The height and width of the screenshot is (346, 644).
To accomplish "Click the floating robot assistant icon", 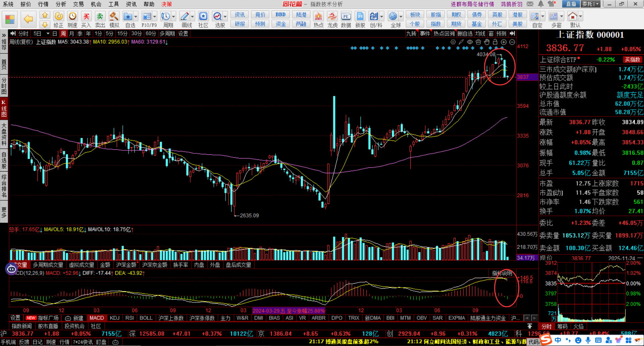I will pos(11,269).
